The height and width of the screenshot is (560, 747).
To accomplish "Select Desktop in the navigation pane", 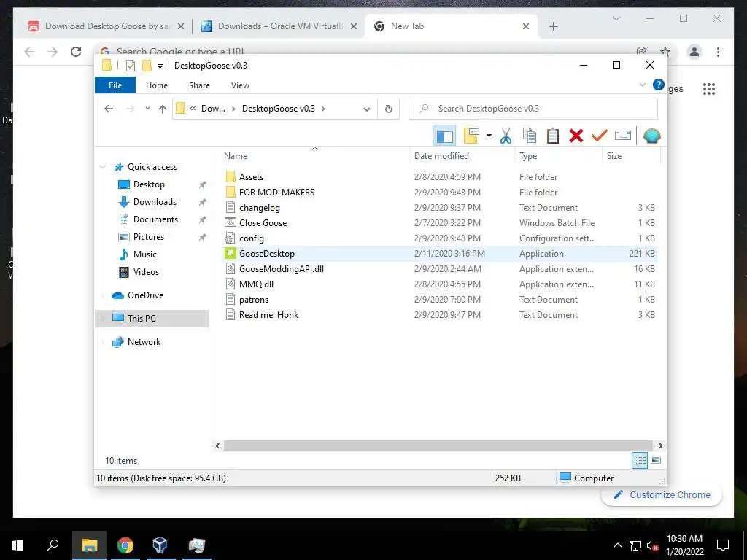I will point(149,184).
